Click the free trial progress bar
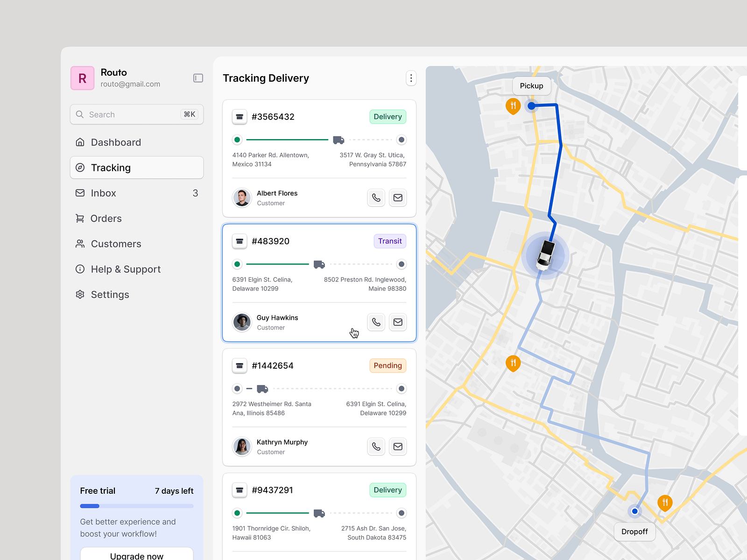Screen dimensions: 747x560 click(x=136, y=506)
